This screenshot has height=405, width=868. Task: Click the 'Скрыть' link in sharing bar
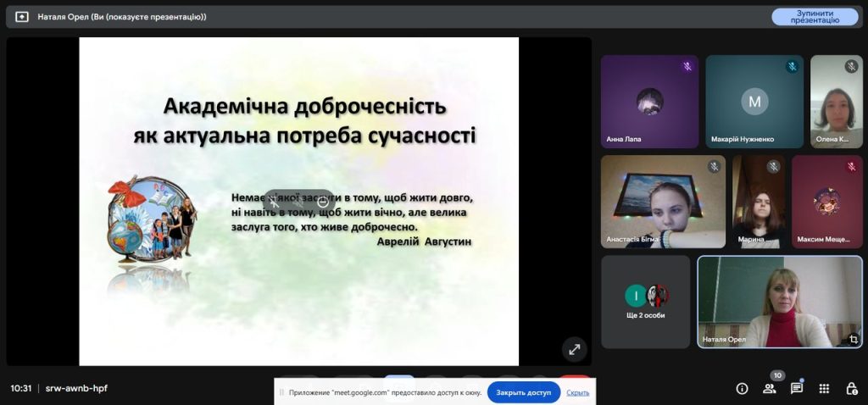tap(578, 392)
